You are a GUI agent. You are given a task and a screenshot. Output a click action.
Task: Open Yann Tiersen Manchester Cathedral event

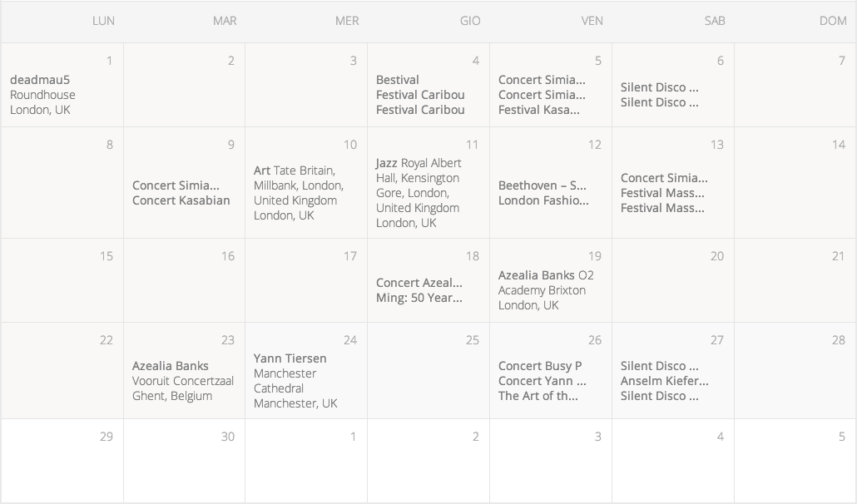pos(290,358)
